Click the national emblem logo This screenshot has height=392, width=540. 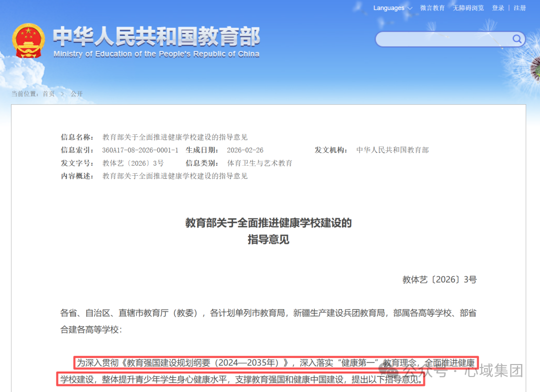28,39
